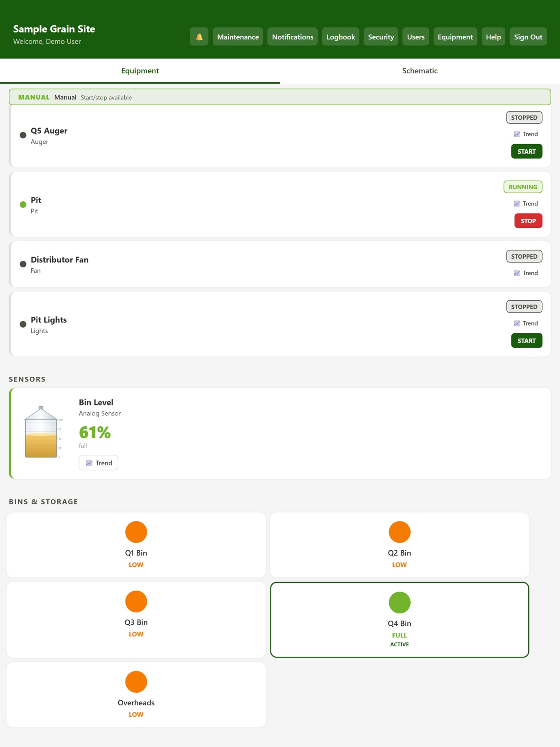Click the Sample Grain Site title
560x747 pixels.
coord(54,29)
